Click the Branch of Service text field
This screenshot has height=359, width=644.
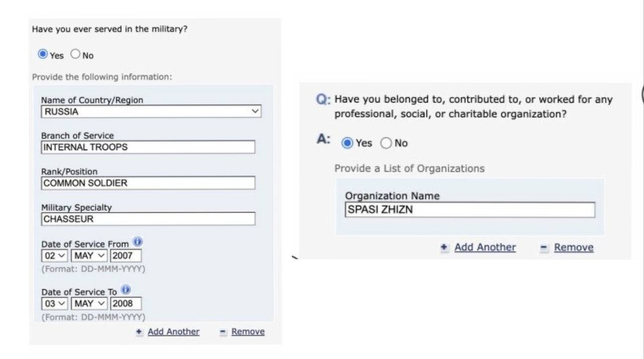(x=148, y=147)
